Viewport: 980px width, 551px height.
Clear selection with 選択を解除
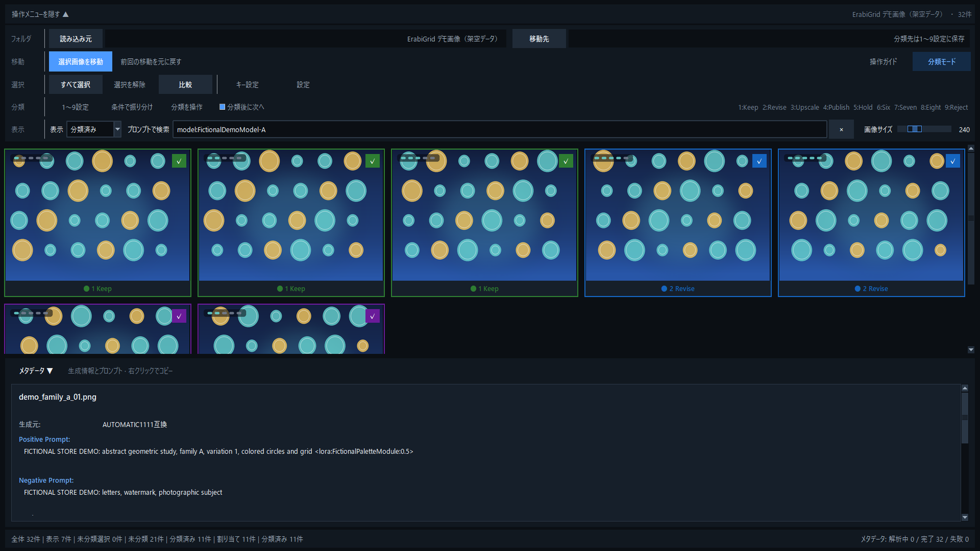coord(130,85)
